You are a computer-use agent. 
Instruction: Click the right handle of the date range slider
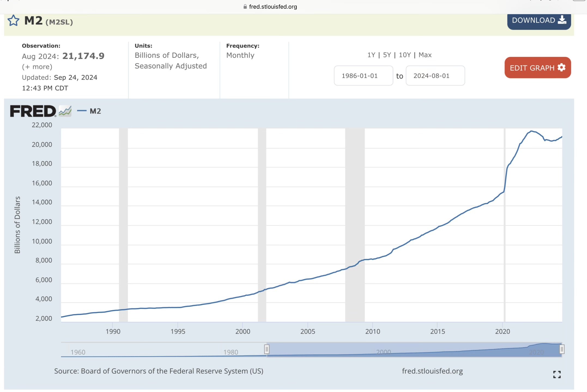tap(562, 349)
